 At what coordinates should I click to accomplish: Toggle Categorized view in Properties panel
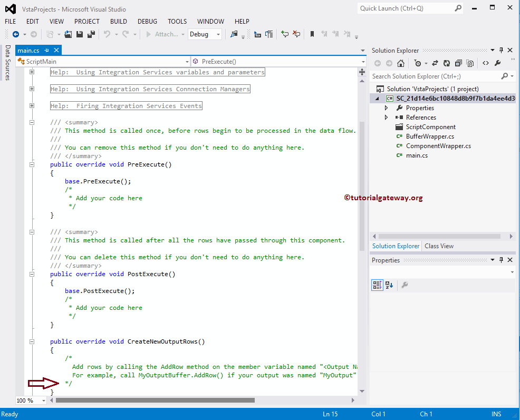pyautogui.click(x=377, y=285)
